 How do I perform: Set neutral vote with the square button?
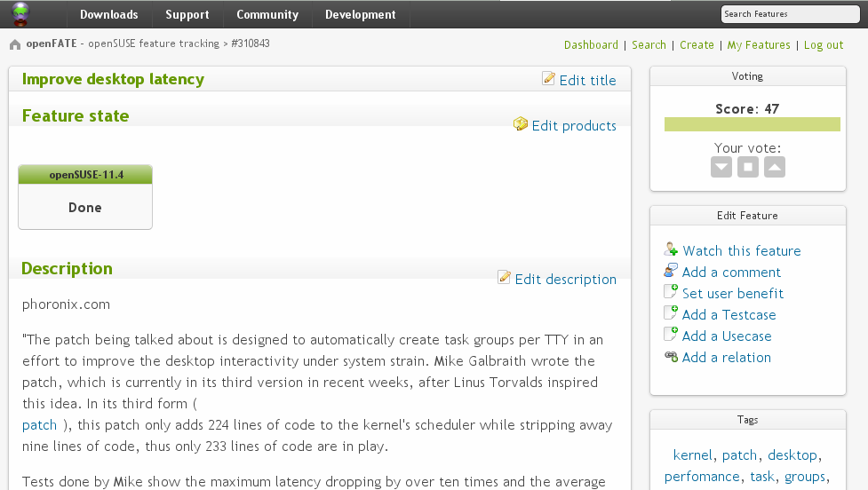pos(748,167)
